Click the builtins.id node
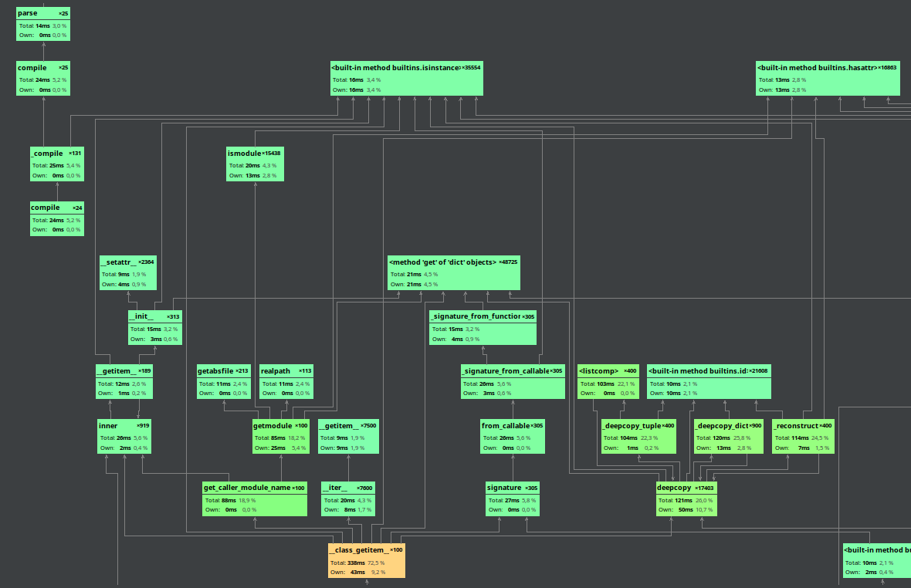 pos(708,381)
